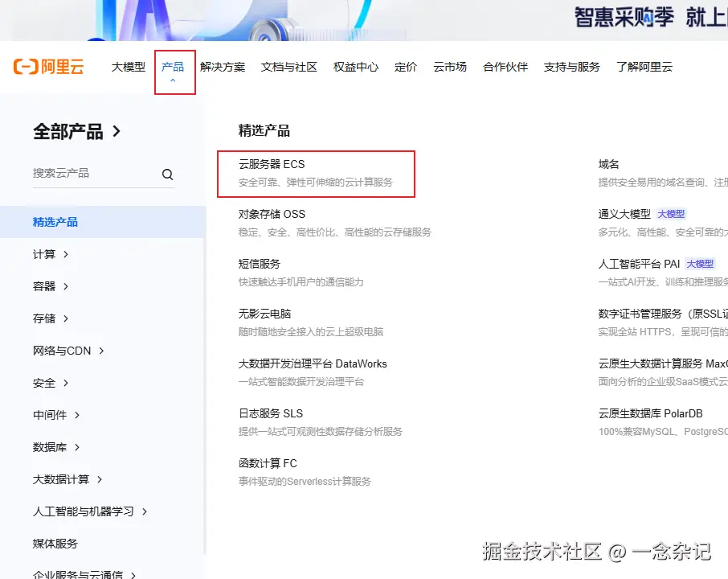Open 对象存储 OSS product
Screen dimensions: 728x579
pos(272,214)
